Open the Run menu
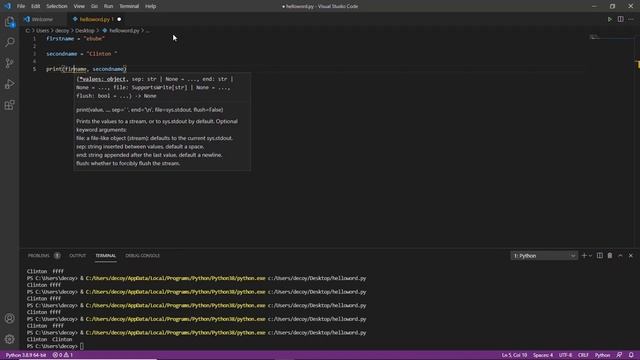 click(x=108, y=6)
